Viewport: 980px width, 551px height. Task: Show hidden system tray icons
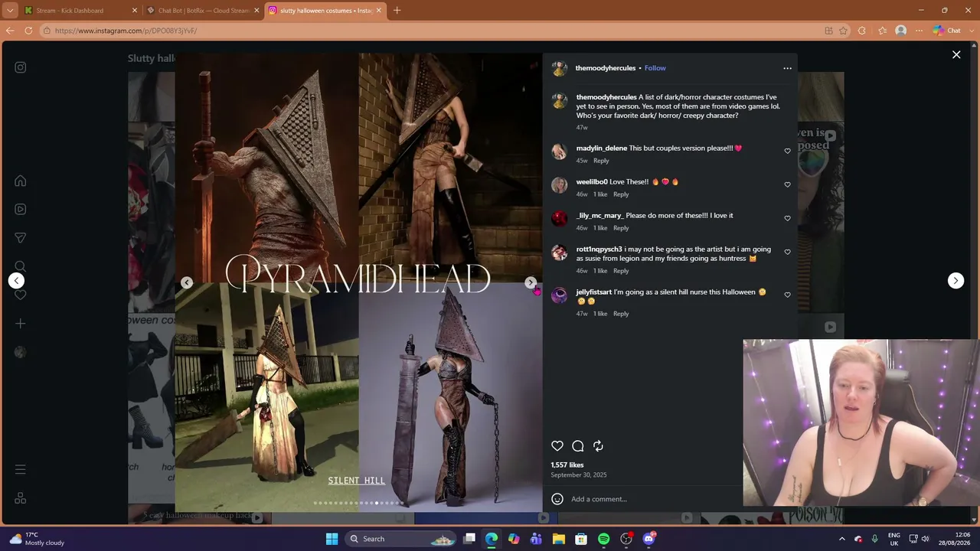(x=841, y=539)
